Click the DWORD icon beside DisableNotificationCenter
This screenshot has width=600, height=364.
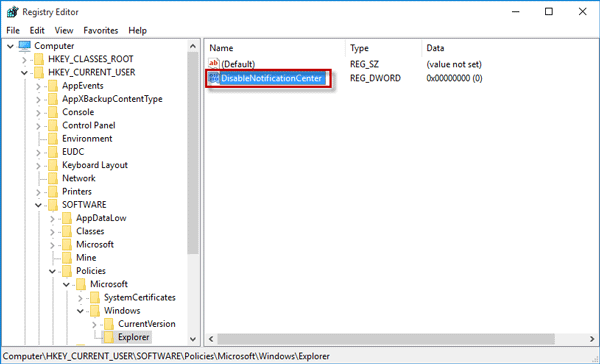[x=214, y=78]
